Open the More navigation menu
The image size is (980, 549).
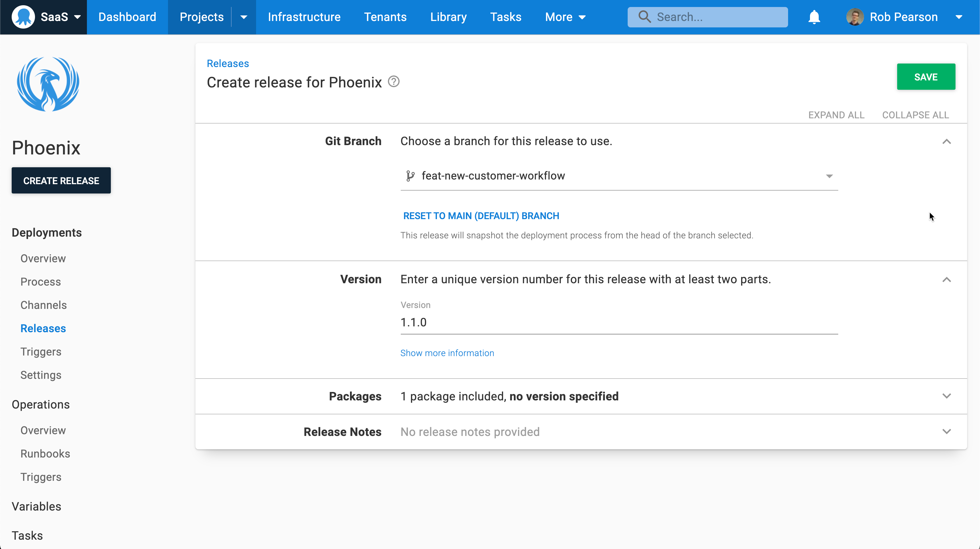(565, 17)
